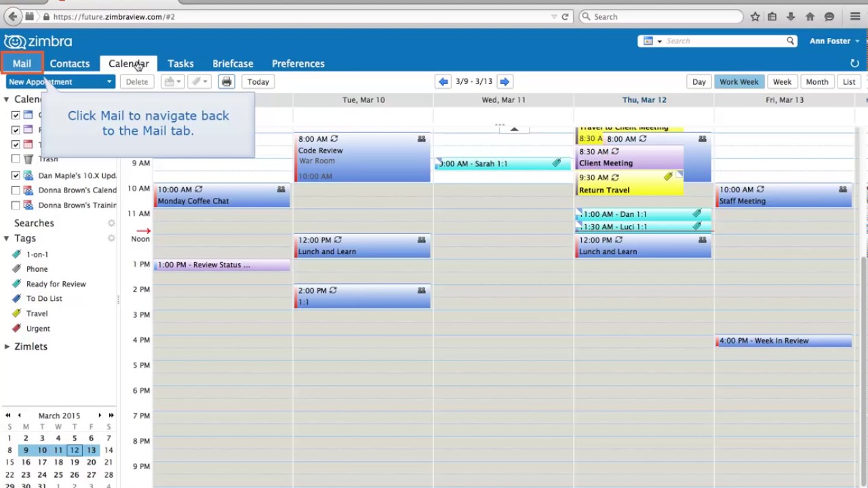Image resolution: width=868 pixels, height=488 pixels.
Task: Print the calendar using the printer icon
Action: tap(226, 82)
